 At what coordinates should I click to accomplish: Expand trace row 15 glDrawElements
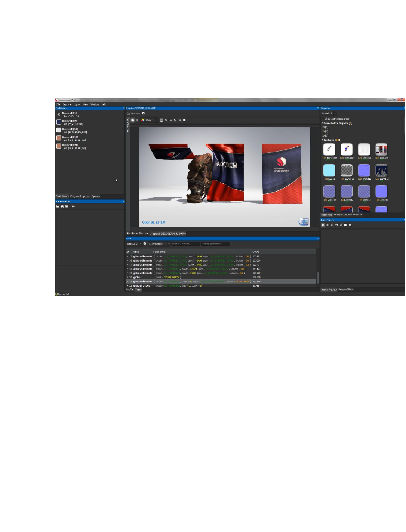127,256
